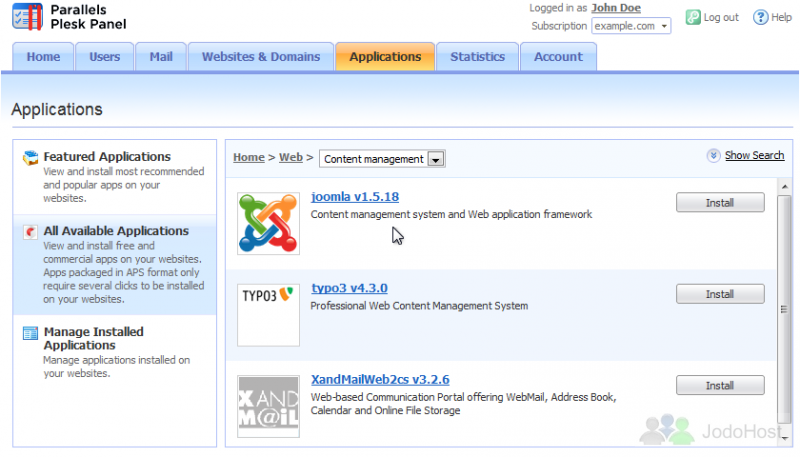
Task: Select the Applications tab
Action: 385,57
